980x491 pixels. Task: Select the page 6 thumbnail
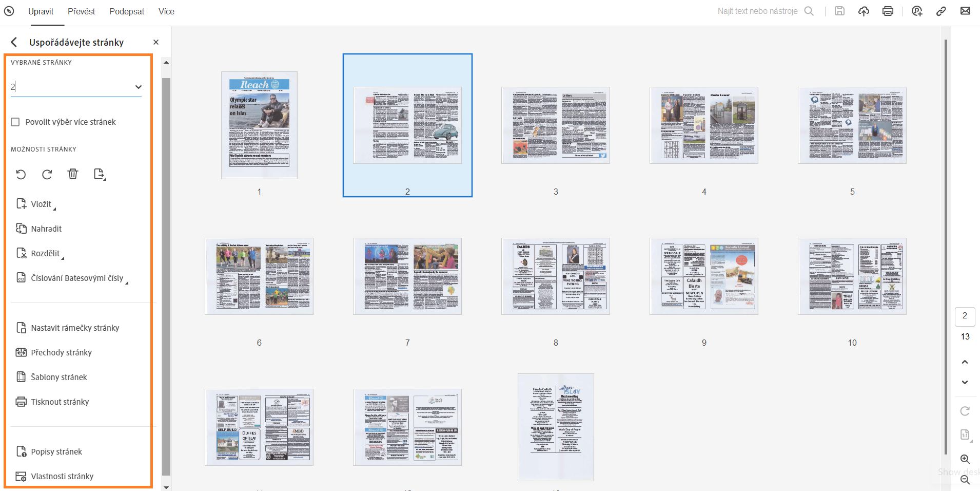click(x=259, y=276)
